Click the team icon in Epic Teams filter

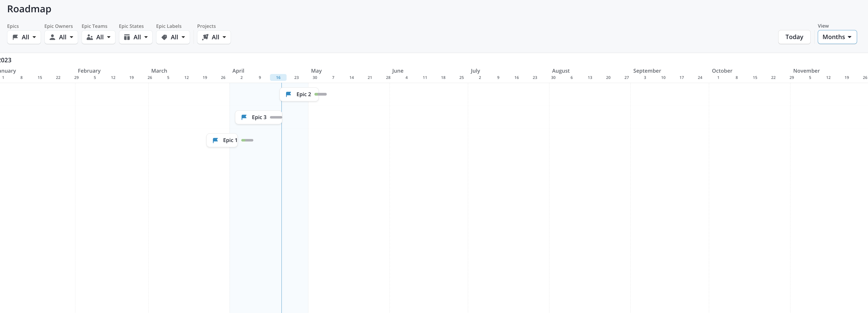pos(90,37)
